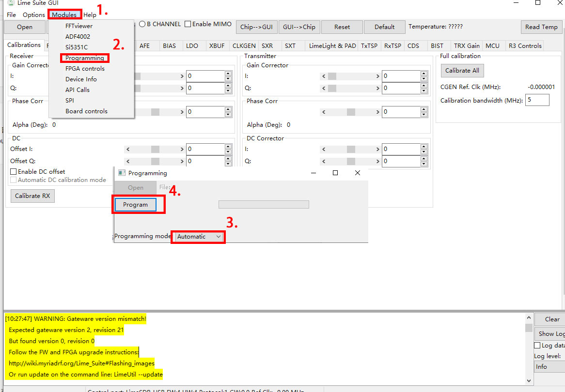Toggle Log data checkbox
The height and width of the screenshot is (392, 565).
(537, 345)
